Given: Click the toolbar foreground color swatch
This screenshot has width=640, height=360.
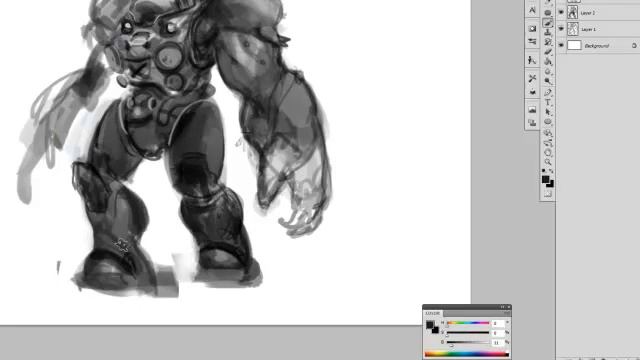Looking at the screenshot, I should coord(545,179).
